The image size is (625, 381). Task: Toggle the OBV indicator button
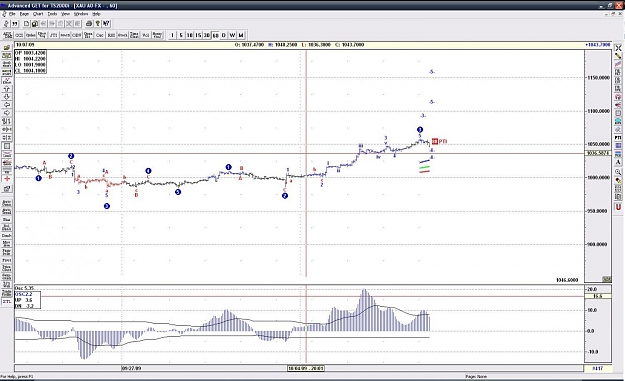(77, 35)
